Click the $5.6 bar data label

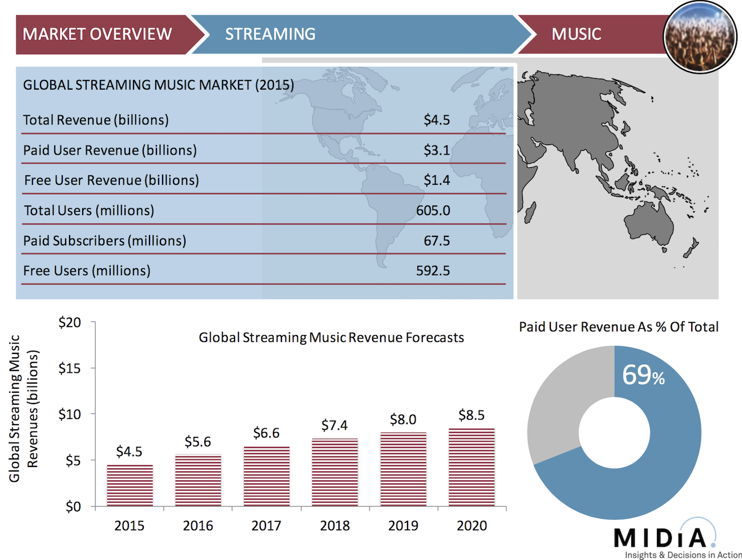click(197, 442)
